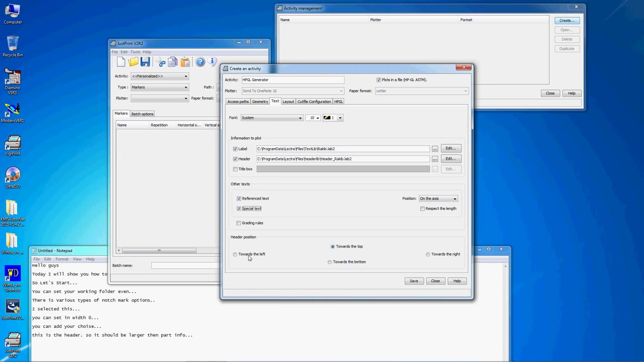Screen dimensions: 644x362
Task: Open the Plotter dropdown in JustPrint window
Action: (159, 99)
